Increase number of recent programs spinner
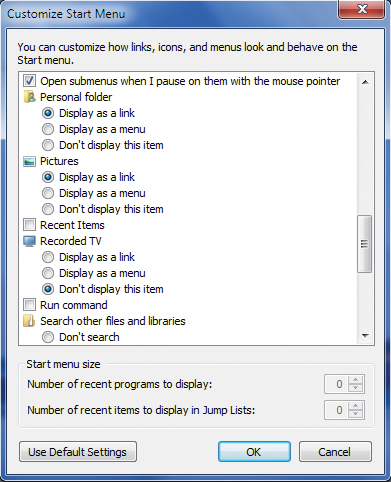Viewport: 391px width, 482px height. coord(356,380)
